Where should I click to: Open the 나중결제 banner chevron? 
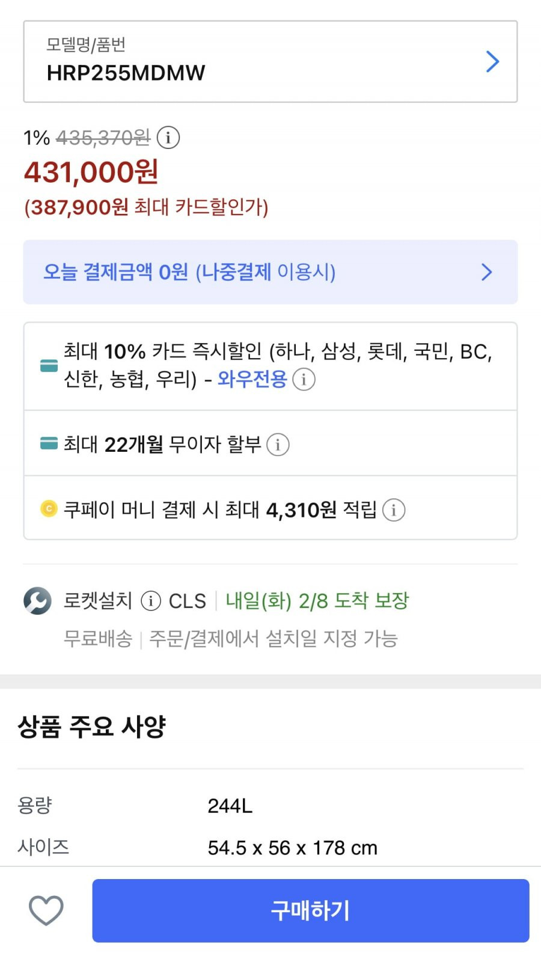click(x=487, y=272)
